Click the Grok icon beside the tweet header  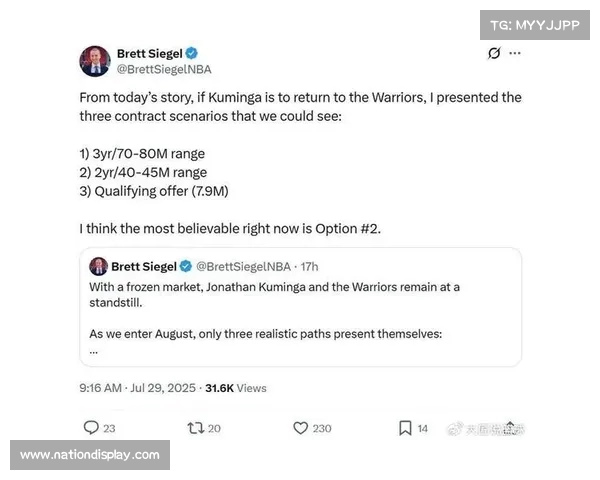point(494,54)
